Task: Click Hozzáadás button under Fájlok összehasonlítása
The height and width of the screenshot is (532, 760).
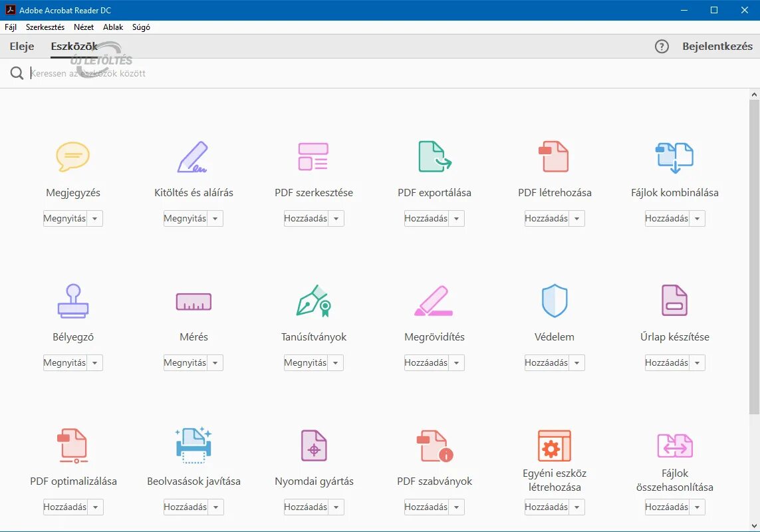Action: [x=667, y=507]
